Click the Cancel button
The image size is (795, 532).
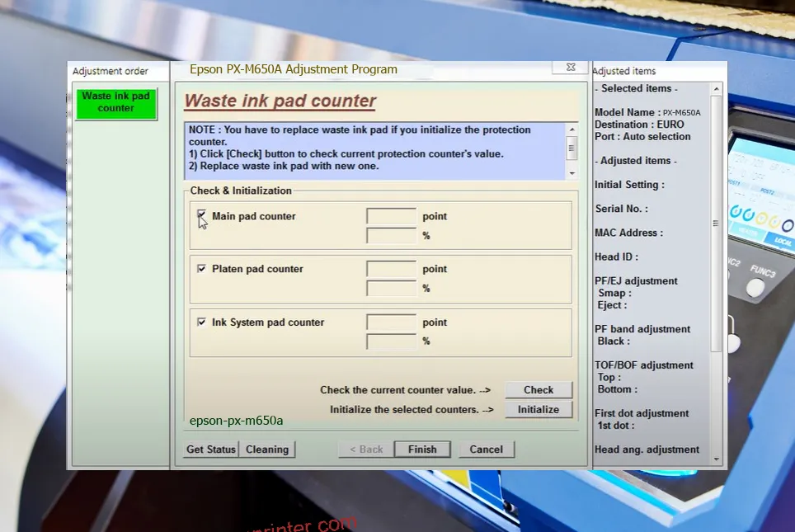487,450
